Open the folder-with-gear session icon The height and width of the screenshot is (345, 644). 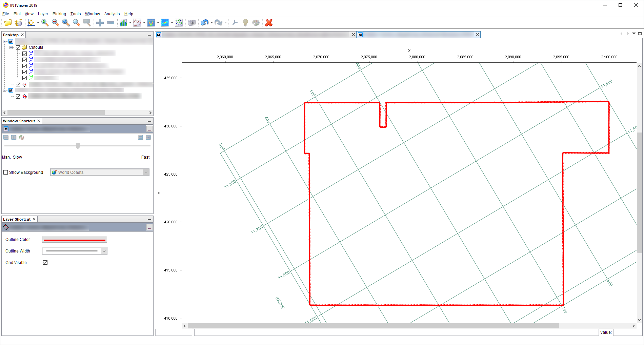click(19, 23)
